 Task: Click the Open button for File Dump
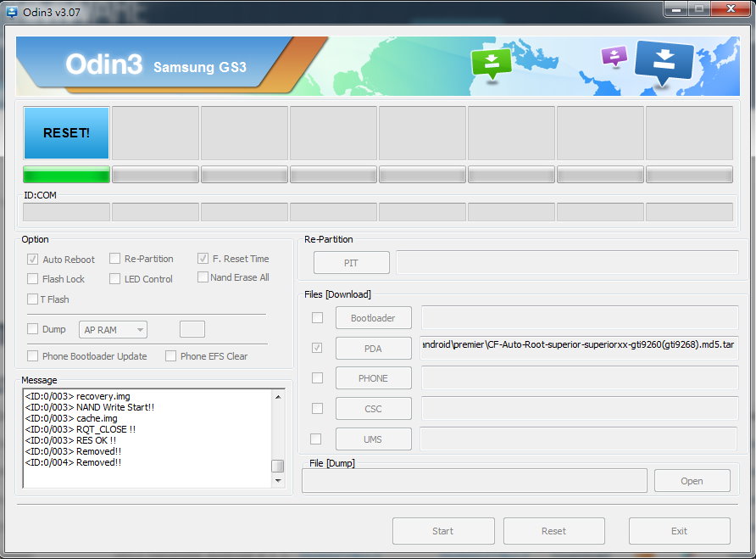tap(692, 481)
